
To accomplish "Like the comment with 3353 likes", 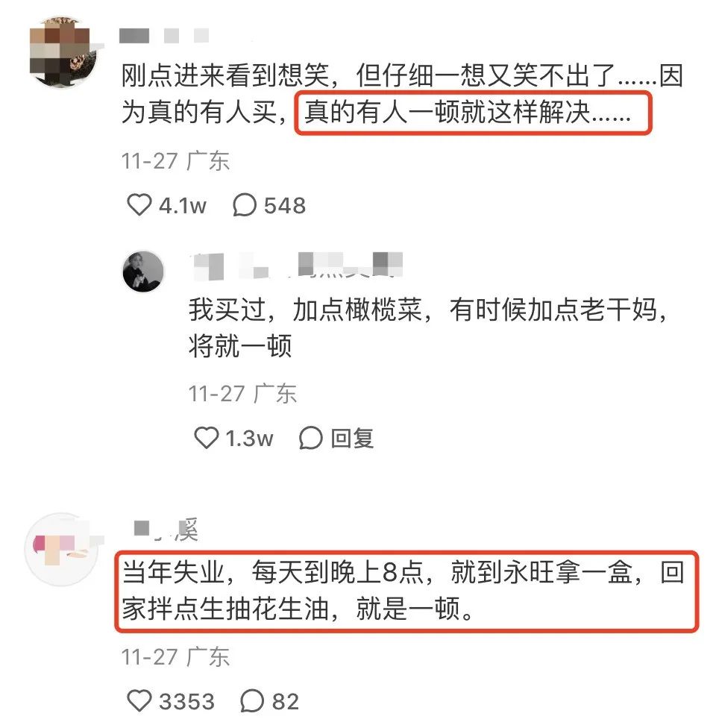I will pyautogui.click(x=139, y=700).
